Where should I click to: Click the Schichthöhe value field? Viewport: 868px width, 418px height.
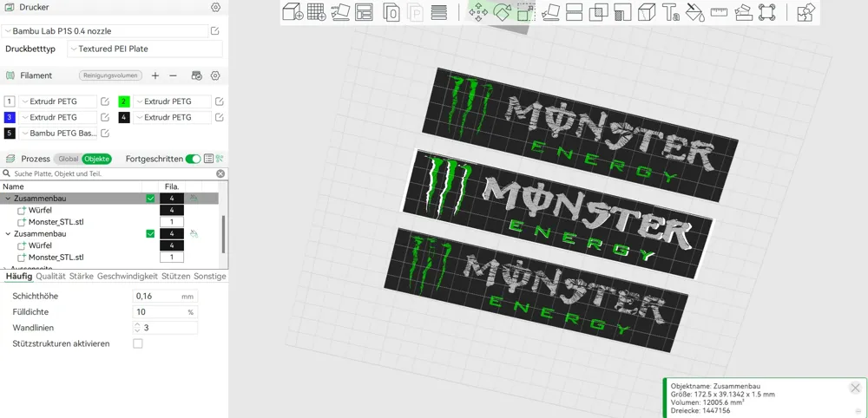[165, 297]
